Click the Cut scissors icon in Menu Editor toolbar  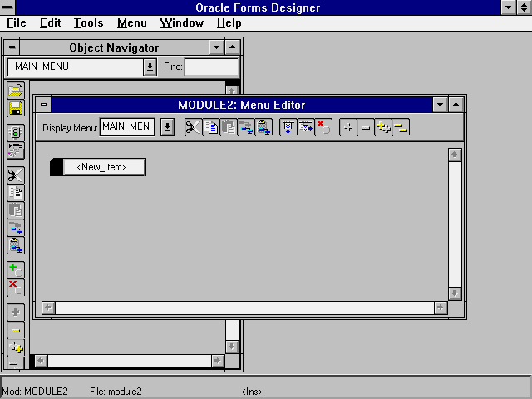(193, 127)
